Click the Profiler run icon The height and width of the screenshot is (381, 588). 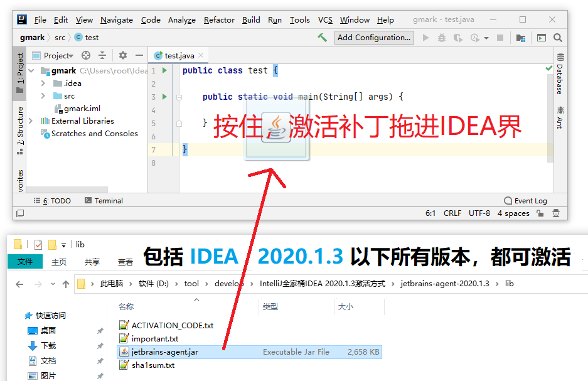click(x=475, y=38)
